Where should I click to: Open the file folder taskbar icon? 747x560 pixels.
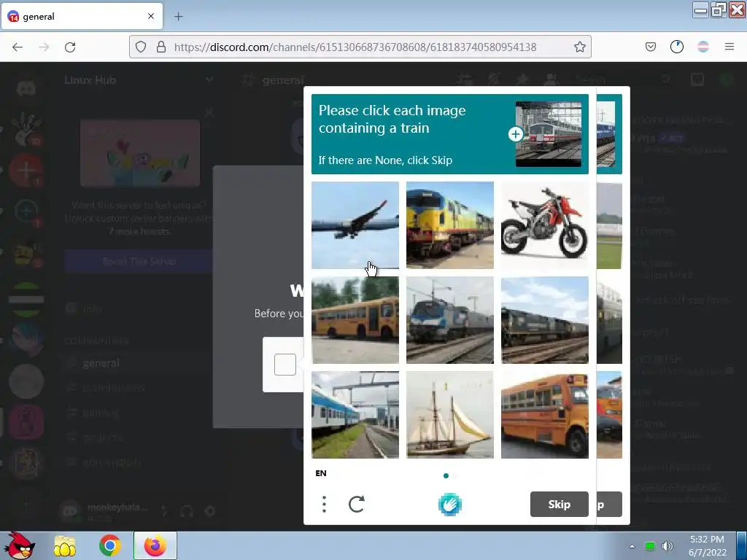coord(65,546)
